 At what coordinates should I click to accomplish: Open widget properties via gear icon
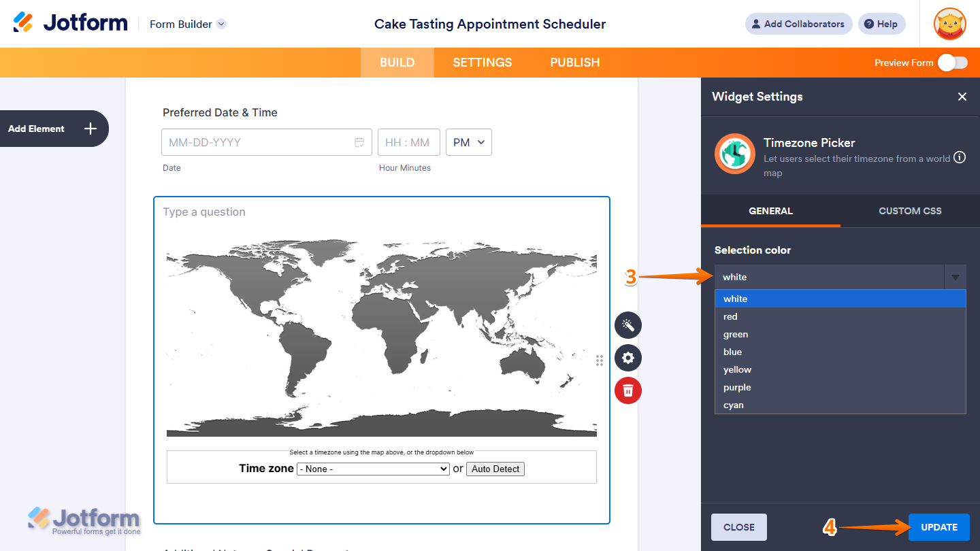627,358
